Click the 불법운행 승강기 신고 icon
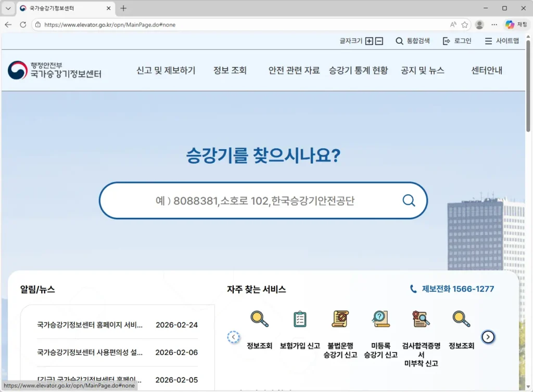Viewport: 533px width, 392px height. (x=340, y=319)
